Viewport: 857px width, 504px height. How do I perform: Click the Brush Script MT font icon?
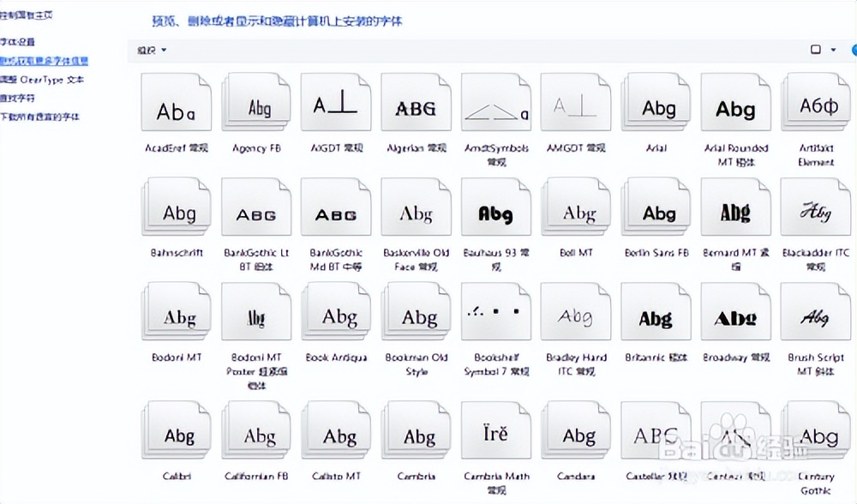(815, 318)
